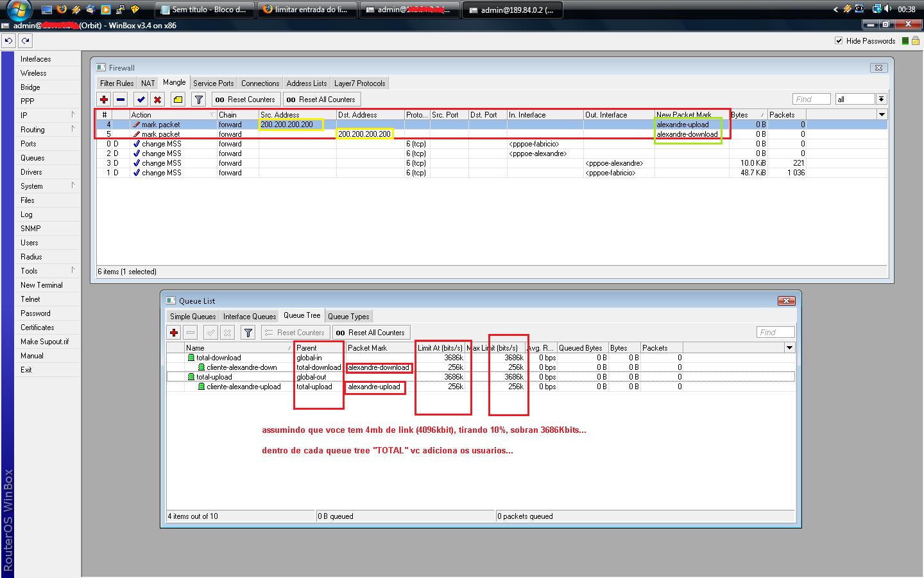The width and height of the screenshot is (924, 578).
Task: Sort queues by the Name column header
Action: pos(239,348)
